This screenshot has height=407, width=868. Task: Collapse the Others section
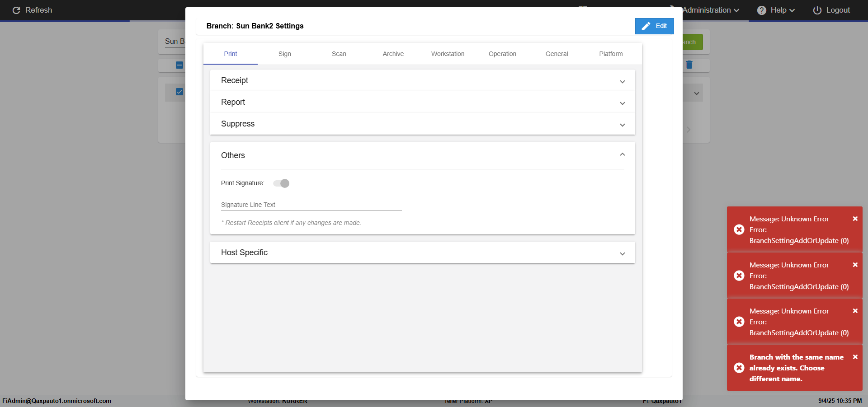(622, 155)
